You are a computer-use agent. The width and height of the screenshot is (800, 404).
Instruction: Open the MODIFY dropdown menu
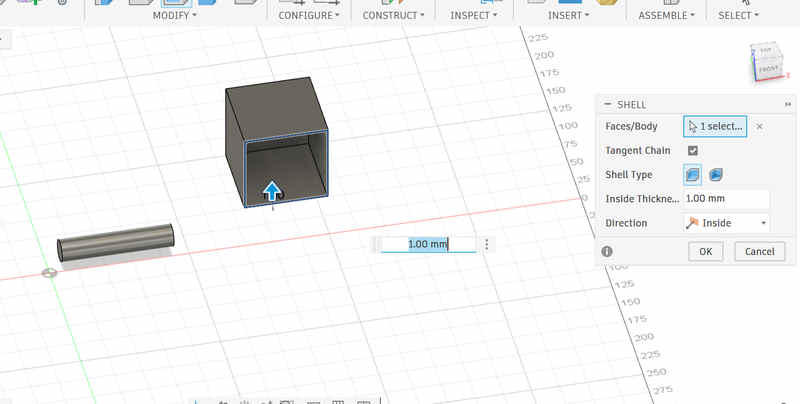coord(174,15)
